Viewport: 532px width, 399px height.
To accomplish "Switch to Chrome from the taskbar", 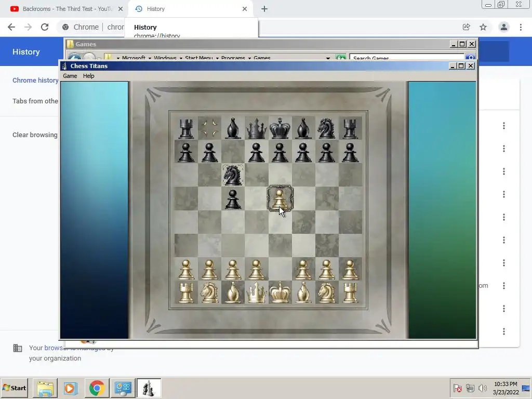I will click(97, 388).
